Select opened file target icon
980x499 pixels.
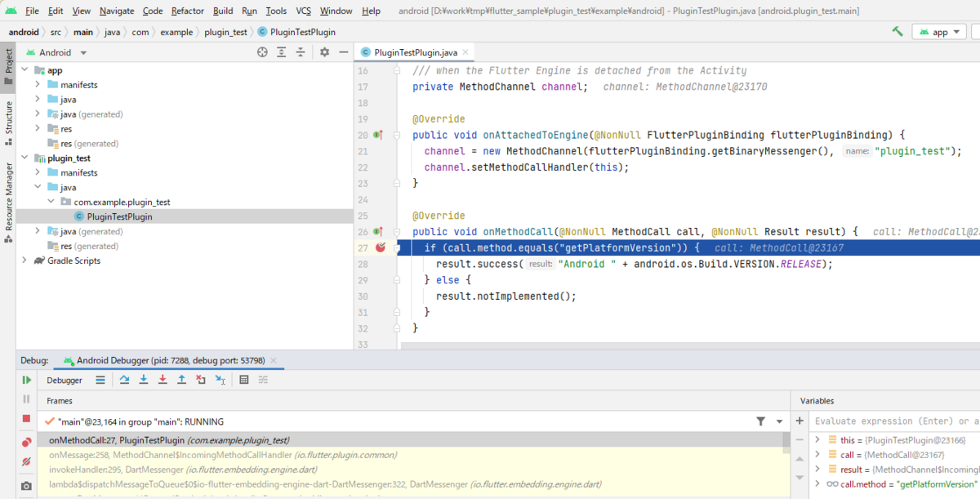click(262, 52)
